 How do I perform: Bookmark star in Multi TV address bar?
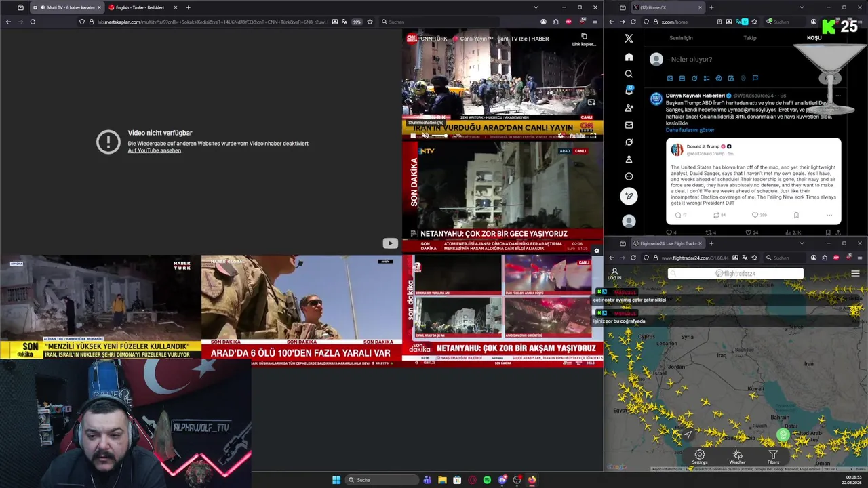(x=370, y=22)
